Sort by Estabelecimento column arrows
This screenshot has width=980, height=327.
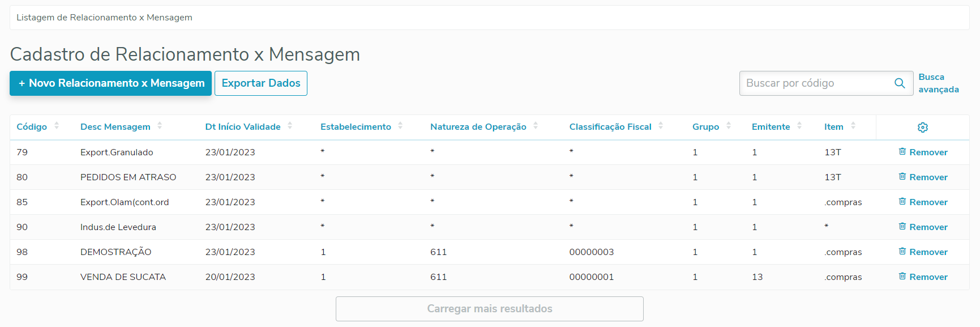pyautogui.click(x=400, y=126)
